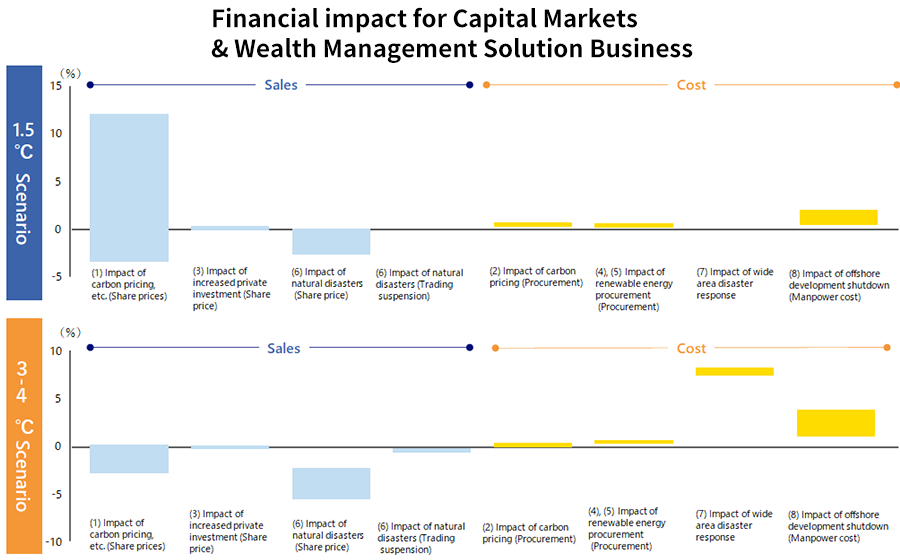Click the chart title about Capital Markets
900x560 pixels.
[452, 33]
